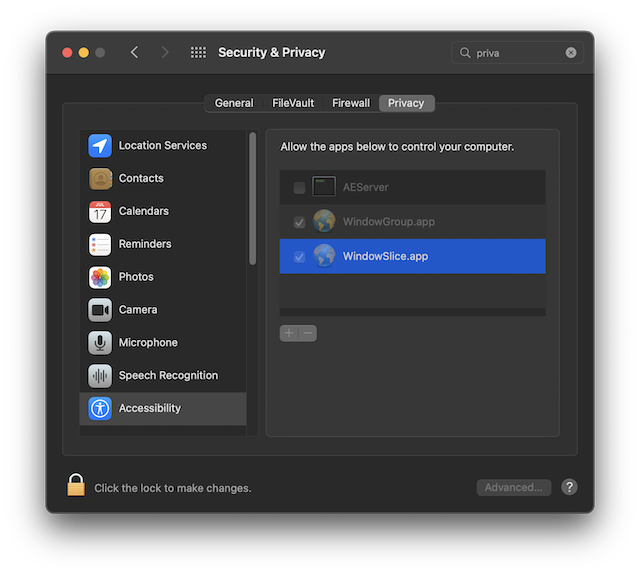
Task: Switch to the Firewall tab
Action: tap(351, 103)
